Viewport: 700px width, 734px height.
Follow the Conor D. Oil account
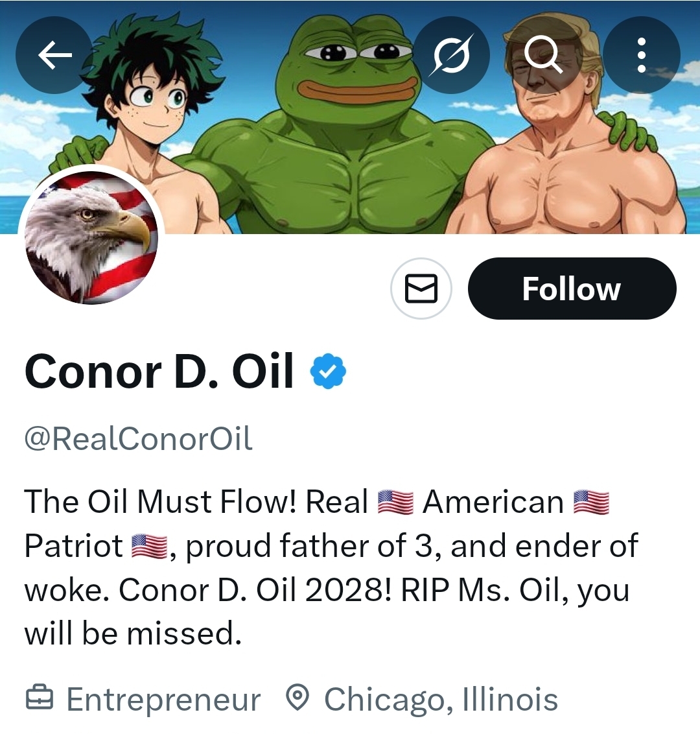[x=572, y=289]
